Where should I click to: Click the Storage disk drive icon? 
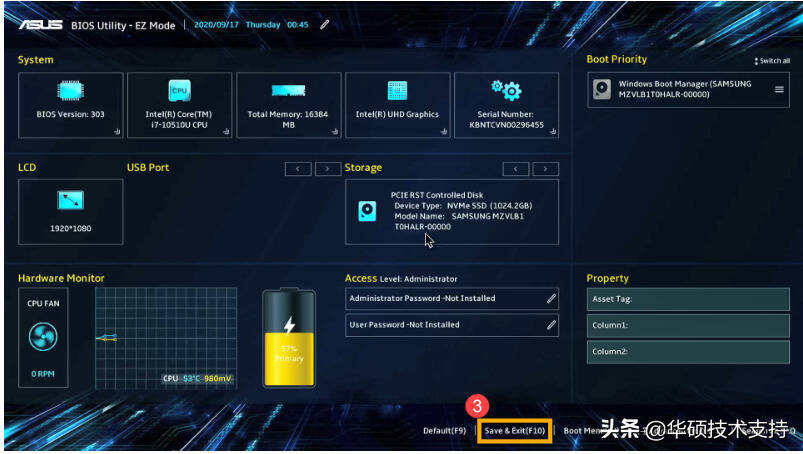point(367,211)
